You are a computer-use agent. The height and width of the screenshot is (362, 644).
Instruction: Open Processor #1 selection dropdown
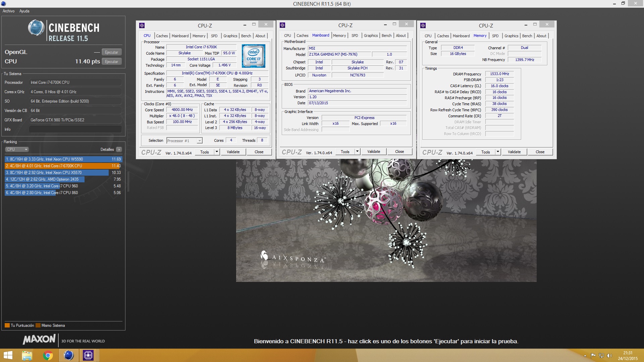(184, 141)
